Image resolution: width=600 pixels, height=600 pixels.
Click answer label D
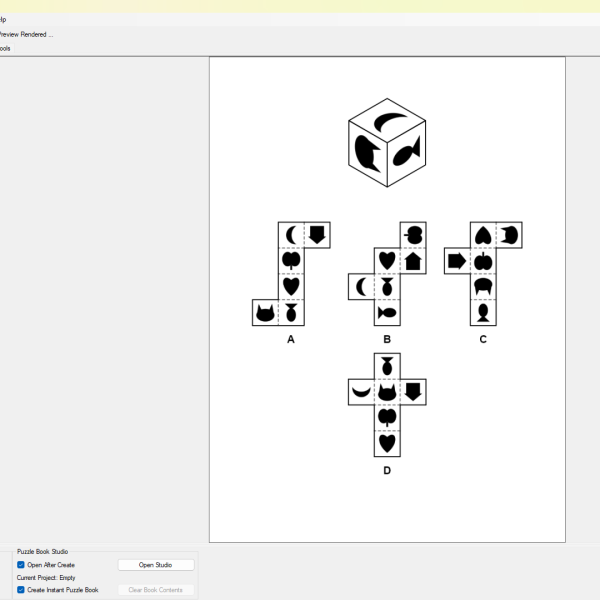coord(387,471)
